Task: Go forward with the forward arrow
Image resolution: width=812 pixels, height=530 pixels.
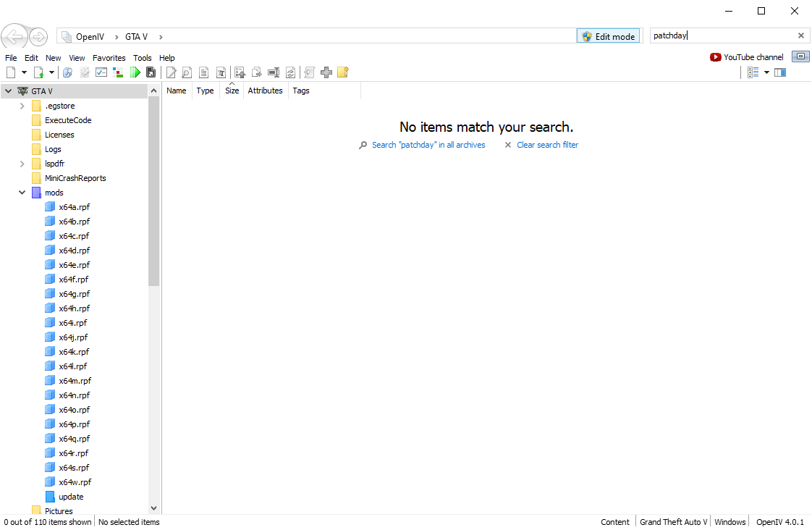Action: (38, 37)
